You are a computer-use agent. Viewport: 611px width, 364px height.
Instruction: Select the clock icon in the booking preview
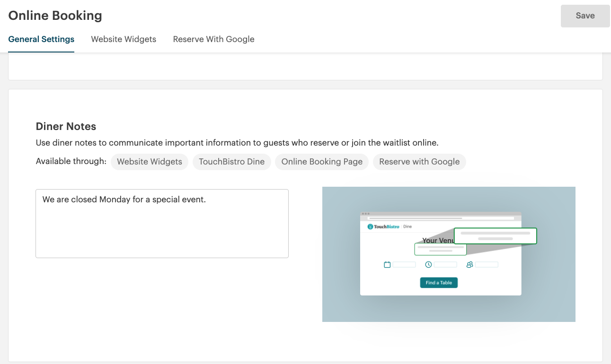(427, 264)
